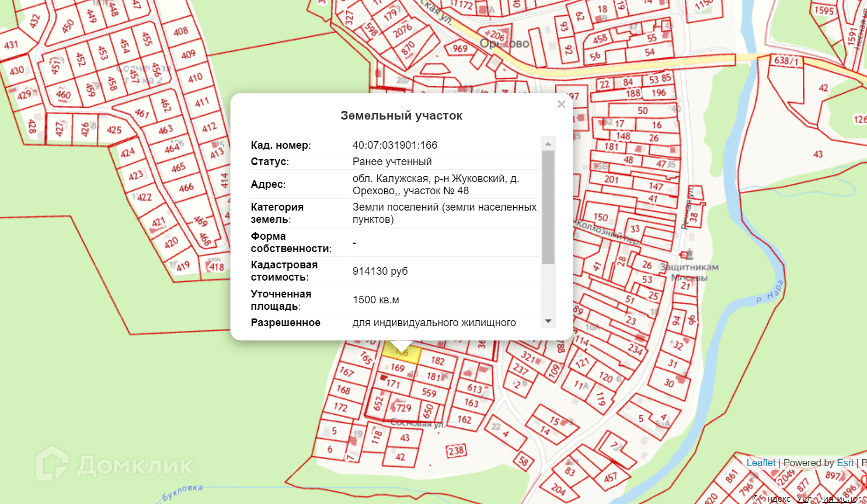The height and width of the screenshot is (504, 867).
Task: Select parcel 182 on the map
Action: (437, 360)
